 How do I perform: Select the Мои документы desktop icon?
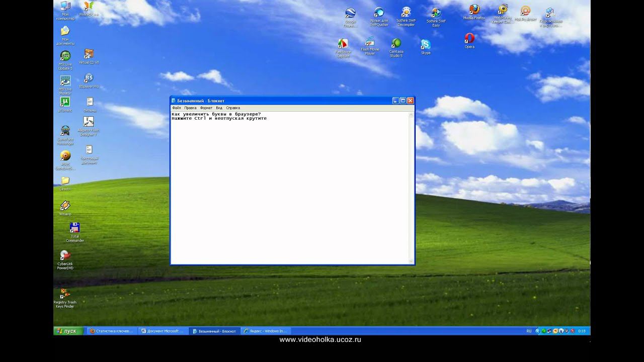point(65,35)
